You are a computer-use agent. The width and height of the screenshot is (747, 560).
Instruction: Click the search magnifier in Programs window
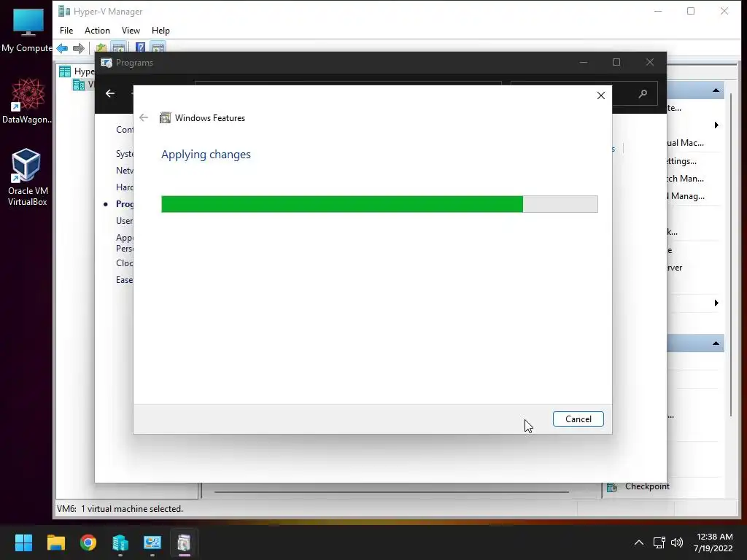point(643,93)
